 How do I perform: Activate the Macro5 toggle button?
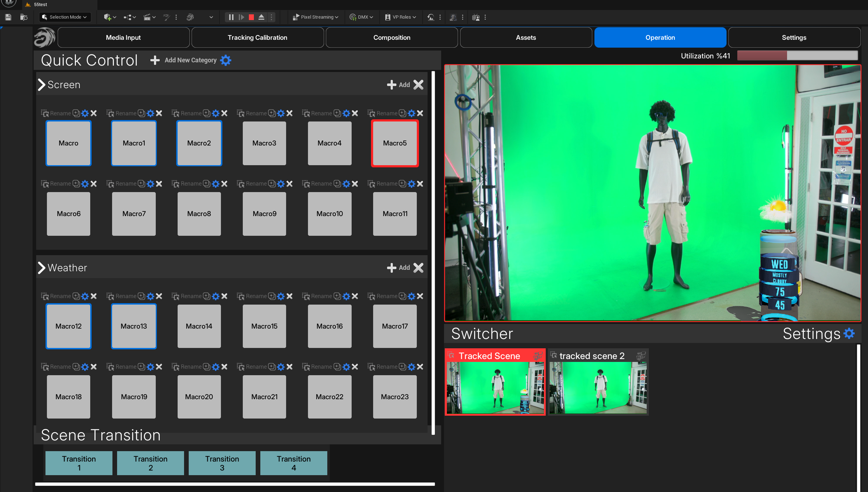(395, 143)
